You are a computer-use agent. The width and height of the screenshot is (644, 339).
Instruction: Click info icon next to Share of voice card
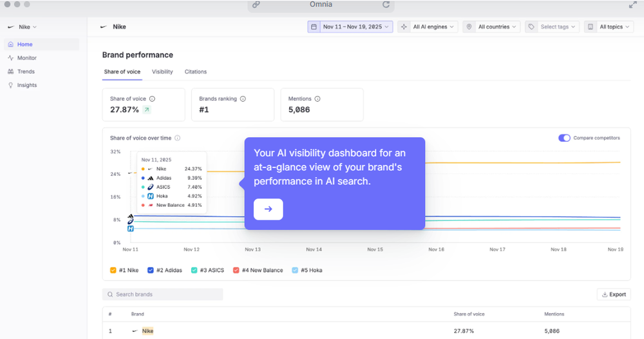coord(153,99)
